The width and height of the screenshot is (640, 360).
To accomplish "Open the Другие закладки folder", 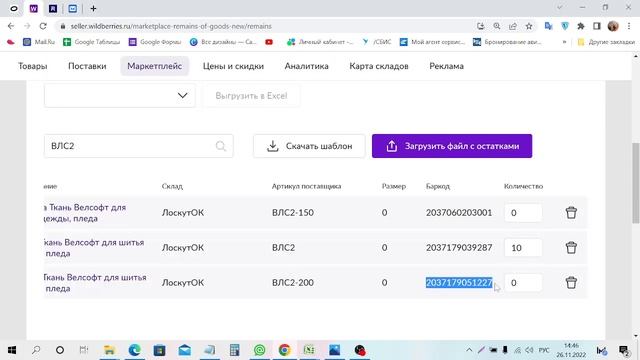I will click(607, 42).
